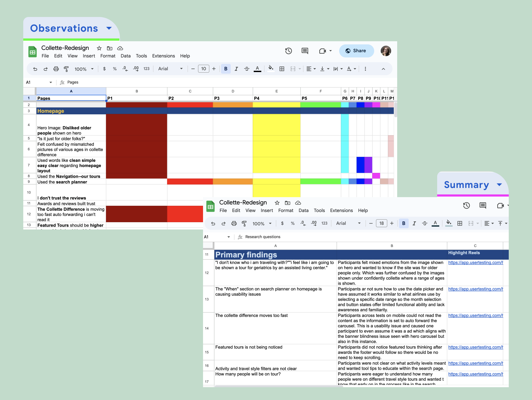Open Tools menu in Summary sheet

tap(319, 210)
